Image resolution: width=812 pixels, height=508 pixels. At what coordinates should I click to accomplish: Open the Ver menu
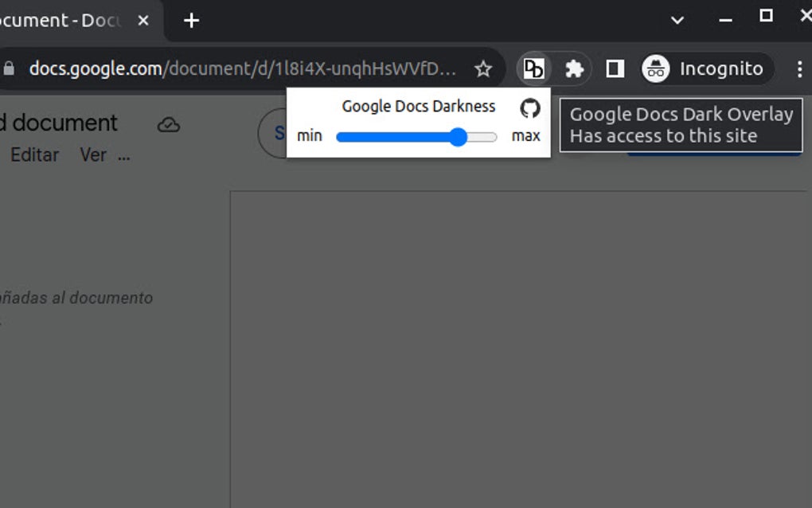93,154
